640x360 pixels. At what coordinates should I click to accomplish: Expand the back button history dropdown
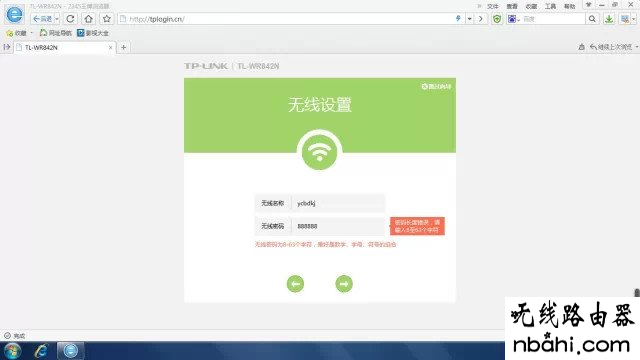click(x=57, y=19)
